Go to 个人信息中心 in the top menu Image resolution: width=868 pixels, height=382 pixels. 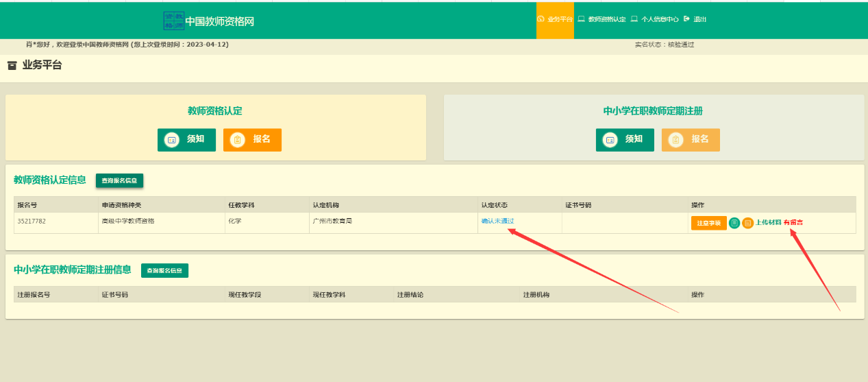point(660,19)
